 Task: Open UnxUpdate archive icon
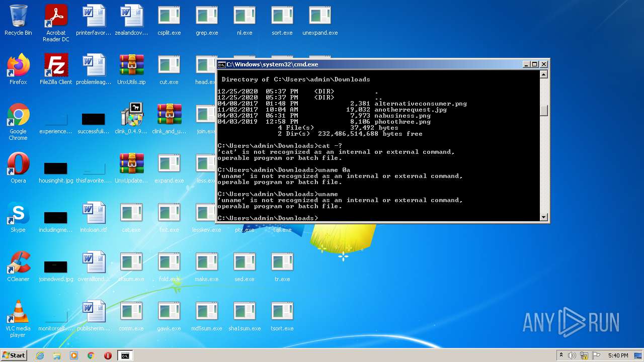(131, 168)
